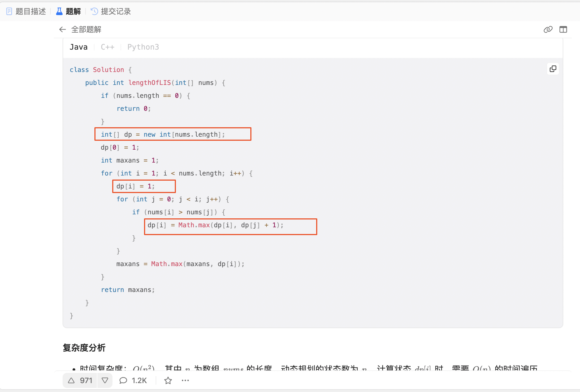This screenshot has height=392, width=580.
Task: Switch code language to C++
Action: point(107,47)
